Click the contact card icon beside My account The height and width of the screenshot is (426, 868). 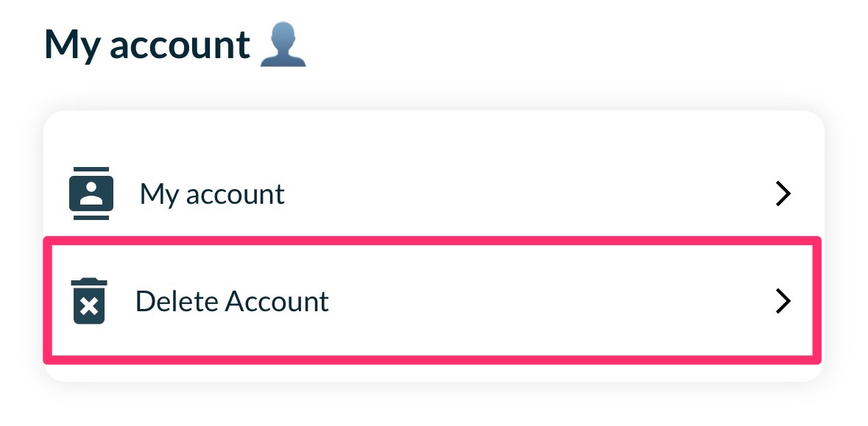tap(91, 194)
